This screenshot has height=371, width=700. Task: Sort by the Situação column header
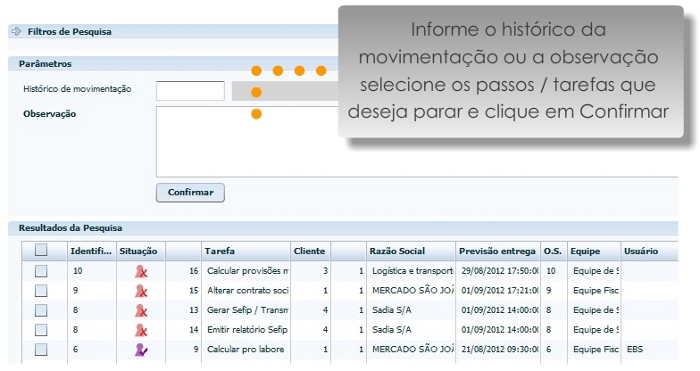pos(141,251)
